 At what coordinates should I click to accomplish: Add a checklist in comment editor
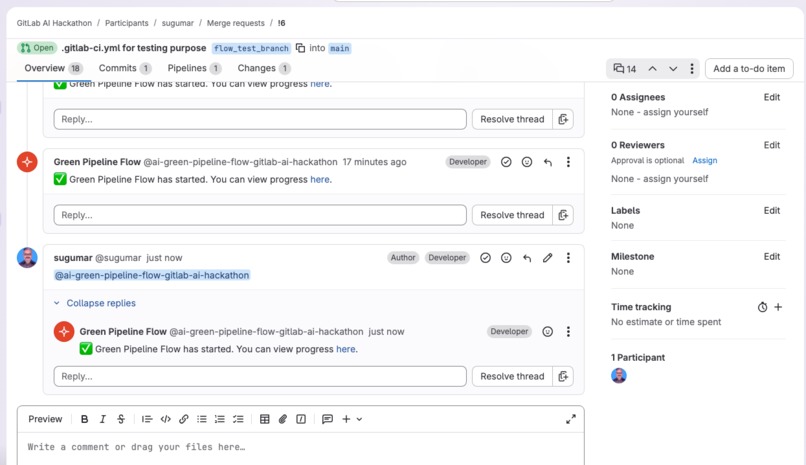click(238, 419)
